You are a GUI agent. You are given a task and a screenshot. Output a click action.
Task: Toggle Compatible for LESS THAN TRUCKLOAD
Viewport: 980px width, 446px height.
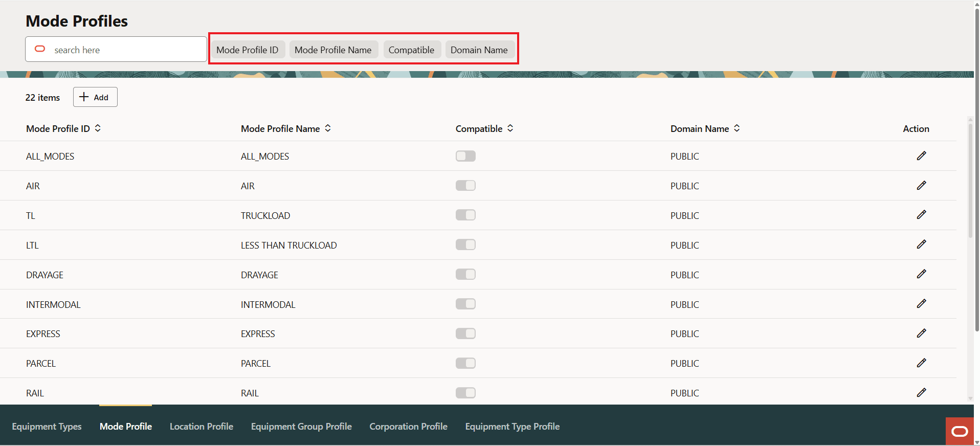tap(465, 245)
